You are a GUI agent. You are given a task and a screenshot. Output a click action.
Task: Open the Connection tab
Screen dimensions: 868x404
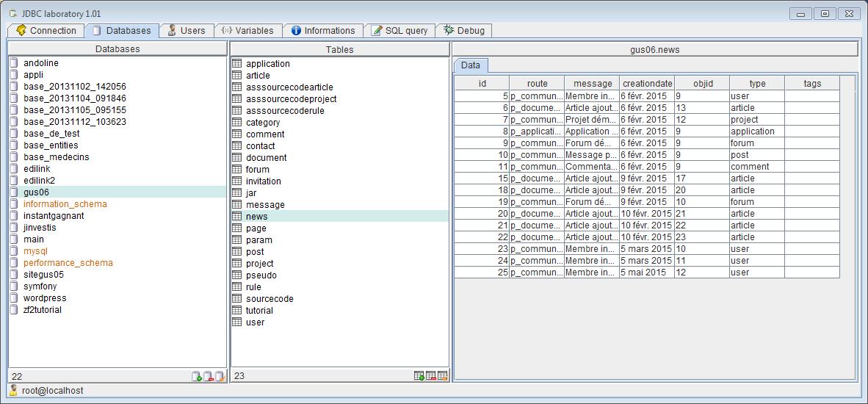click(x=46, y=30)
